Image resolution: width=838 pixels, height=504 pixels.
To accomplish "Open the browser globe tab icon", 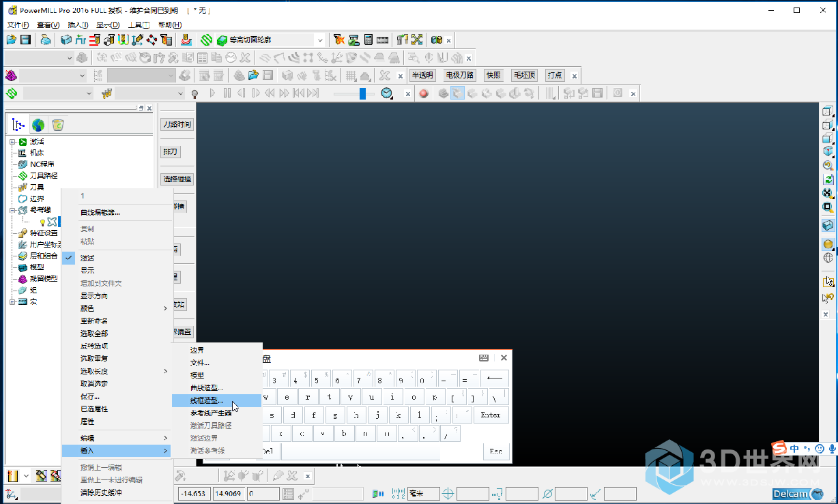I will [38, 125].
